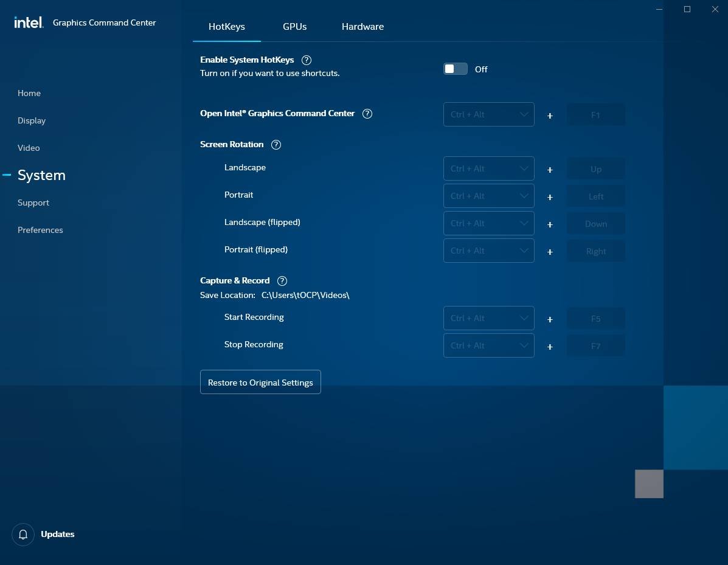The height and width of the screenshot is (565, 728).
Task: Click the F1 key field for Open Command Center
Action: [x=595, y=115]
